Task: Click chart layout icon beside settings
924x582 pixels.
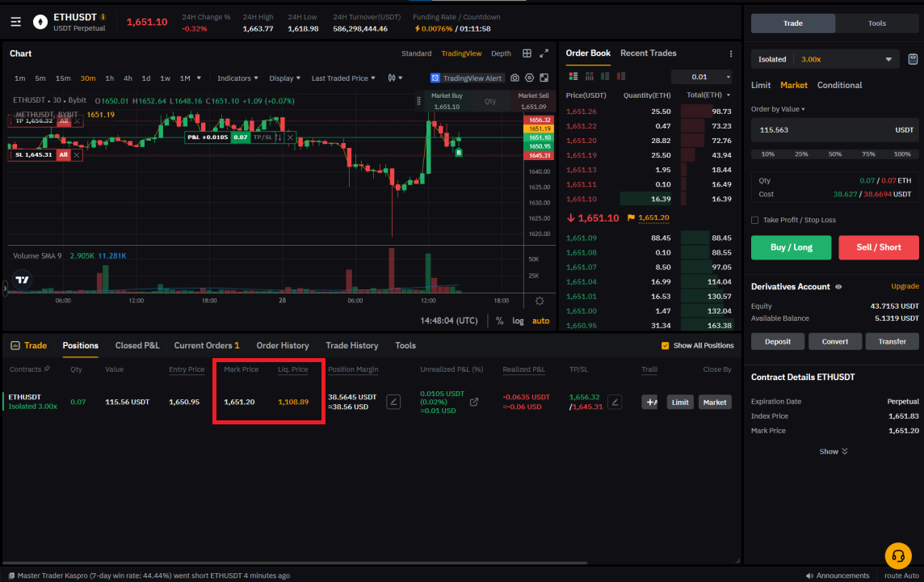Action: coord(544,78)
